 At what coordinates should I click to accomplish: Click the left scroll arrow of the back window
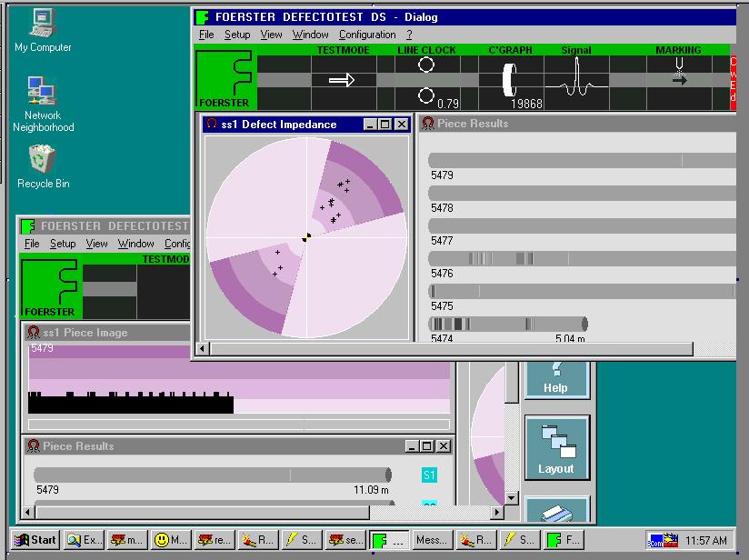coord(27,513)
